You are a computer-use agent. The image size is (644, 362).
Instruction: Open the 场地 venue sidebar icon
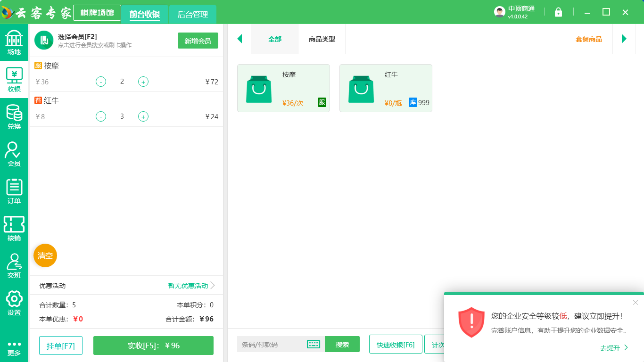point(14,42)
